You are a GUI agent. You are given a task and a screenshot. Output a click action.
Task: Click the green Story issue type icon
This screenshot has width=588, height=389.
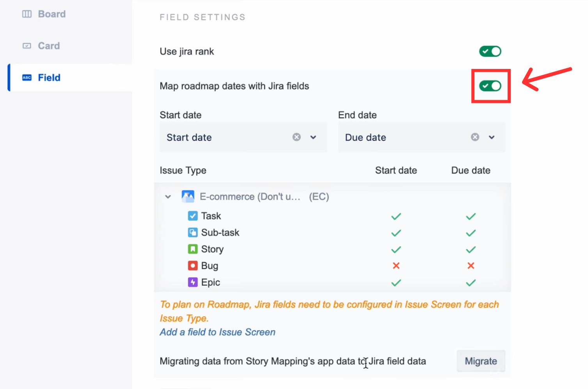coord(193,249)
